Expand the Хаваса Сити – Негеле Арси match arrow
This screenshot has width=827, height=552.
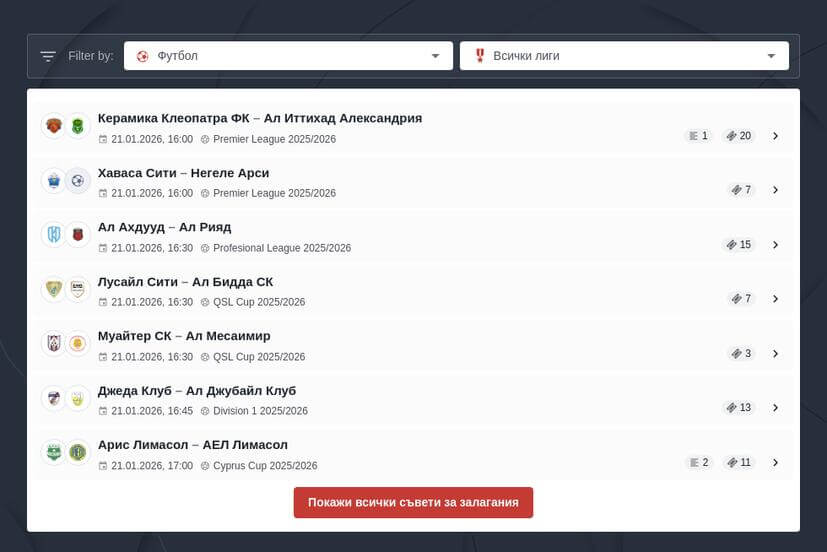[775, 190]
